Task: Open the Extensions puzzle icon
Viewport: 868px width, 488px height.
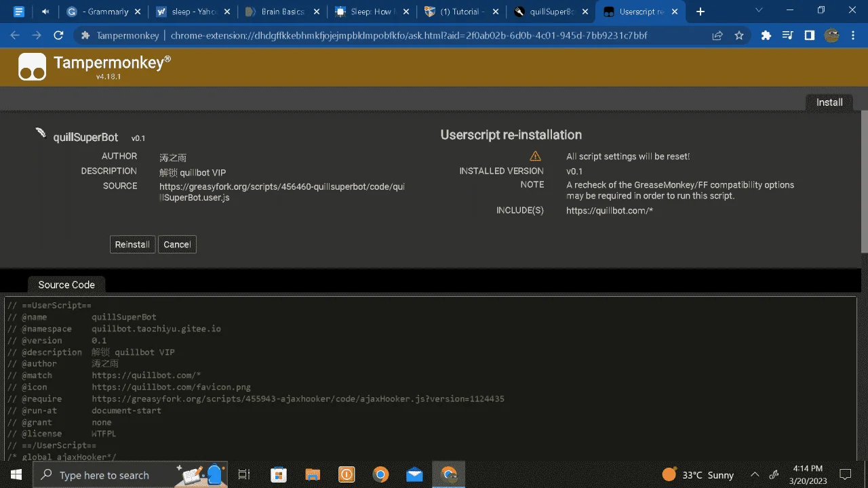Action: [766, 35]
